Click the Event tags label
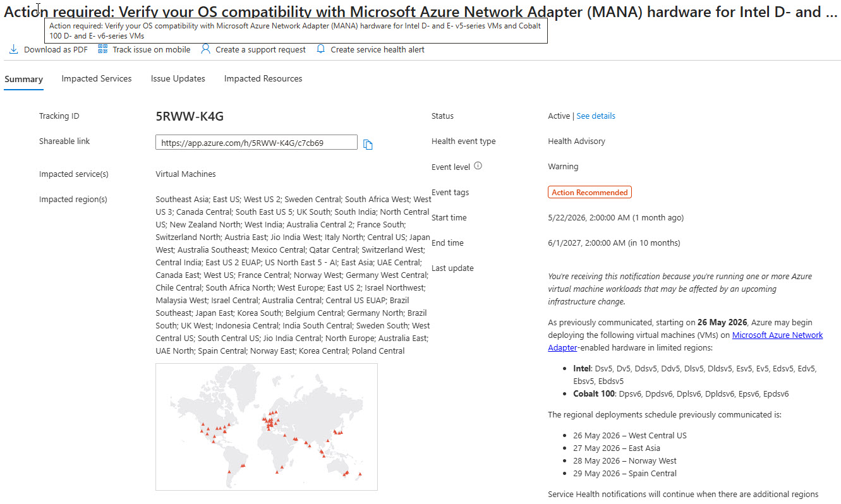 (451, 193)
